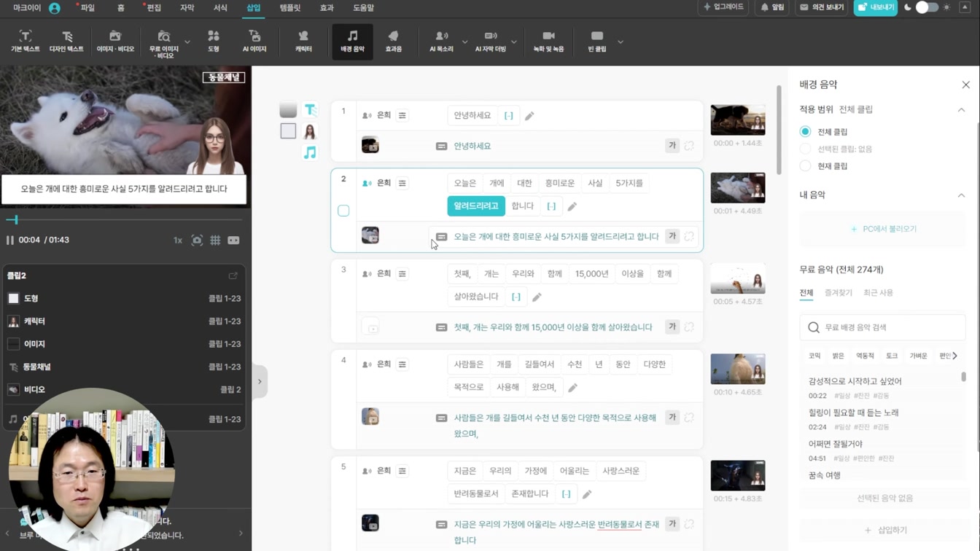This screenshot has height=551, width=980.
Task: Select the track 감성적으로 시작하고 싶어
Action: point(855,381)
